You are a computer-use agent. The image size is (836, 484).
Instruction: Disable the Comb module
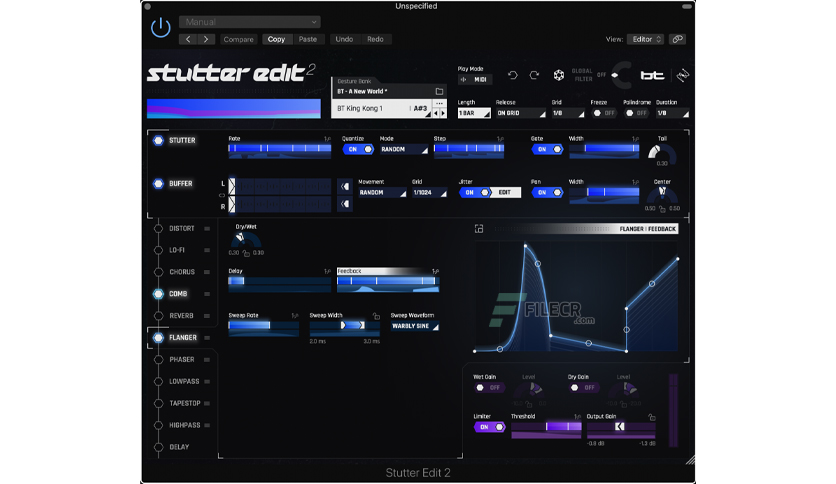(x=158, y=294)
